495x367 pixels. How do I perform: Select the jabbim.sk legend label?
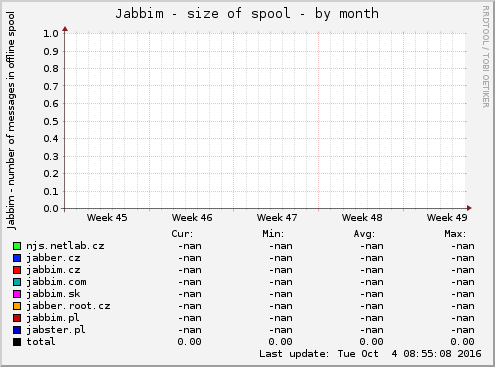click(53, 294)
